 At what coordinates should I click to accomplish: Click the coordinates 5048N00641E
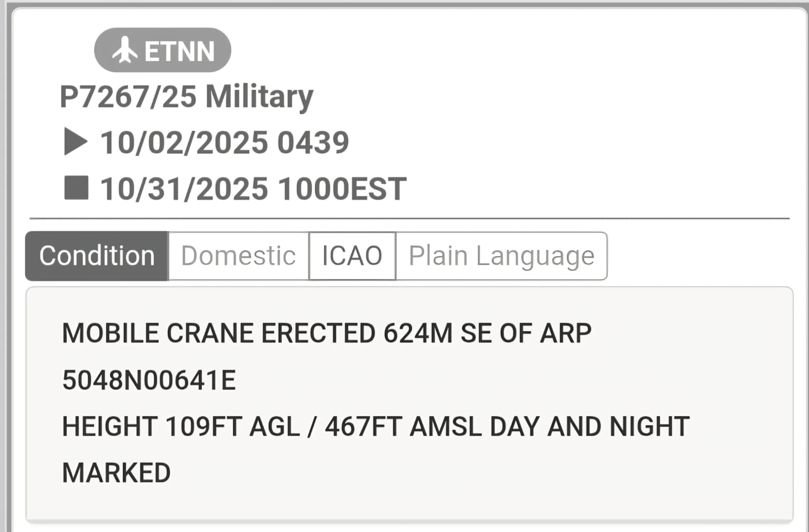(x=149, y=380)
